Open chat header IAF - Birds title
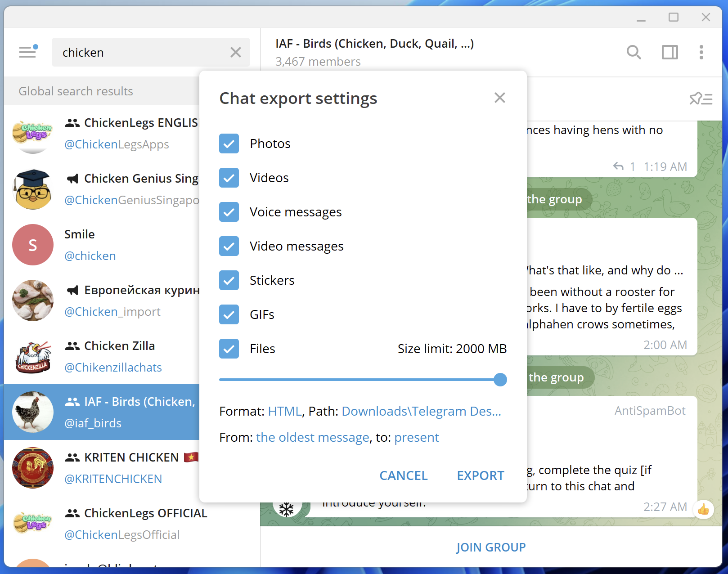 374,44
